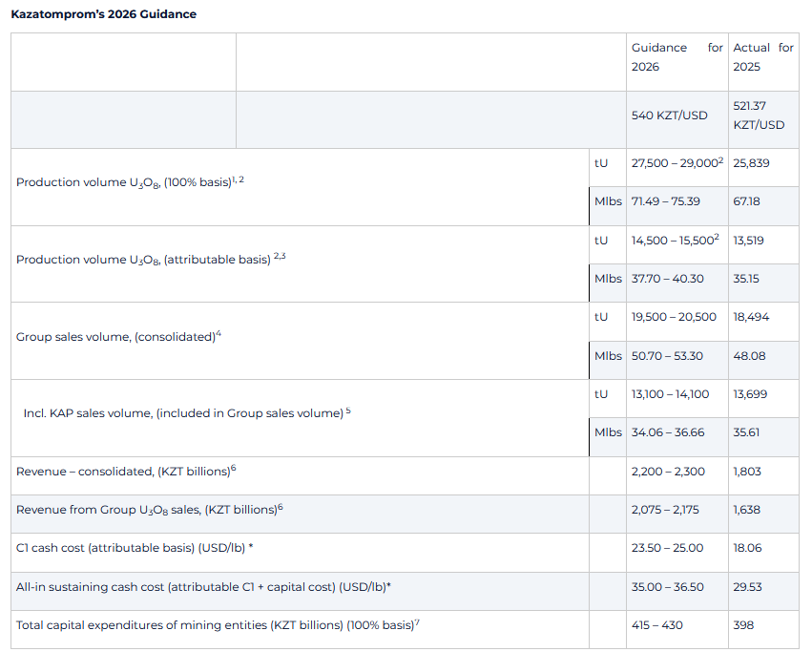Screen dimensions: 812x652
Task: Click tU unit in KAP sales volume row
Action: click(601, 394)
